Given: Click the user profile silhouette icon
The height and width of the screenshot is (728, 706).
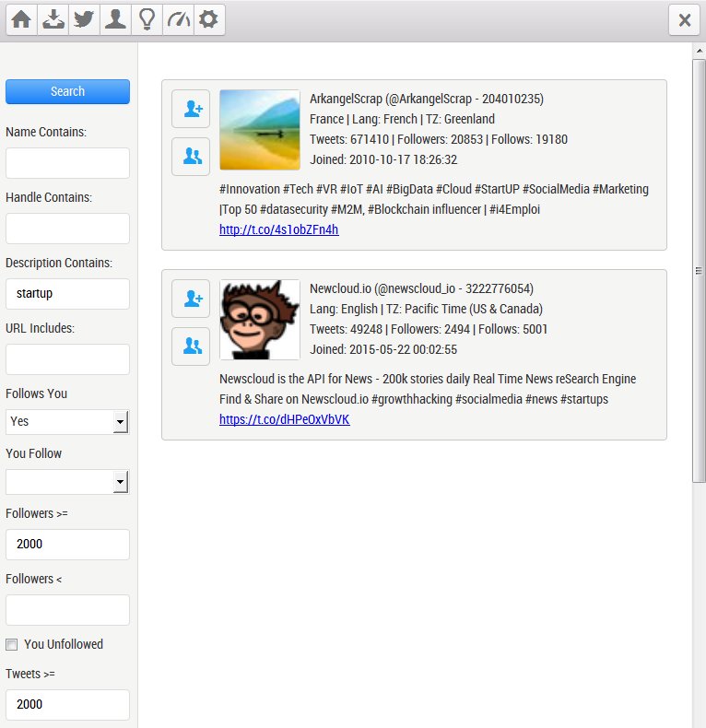Looking at the screenshot, I should 115,20.
